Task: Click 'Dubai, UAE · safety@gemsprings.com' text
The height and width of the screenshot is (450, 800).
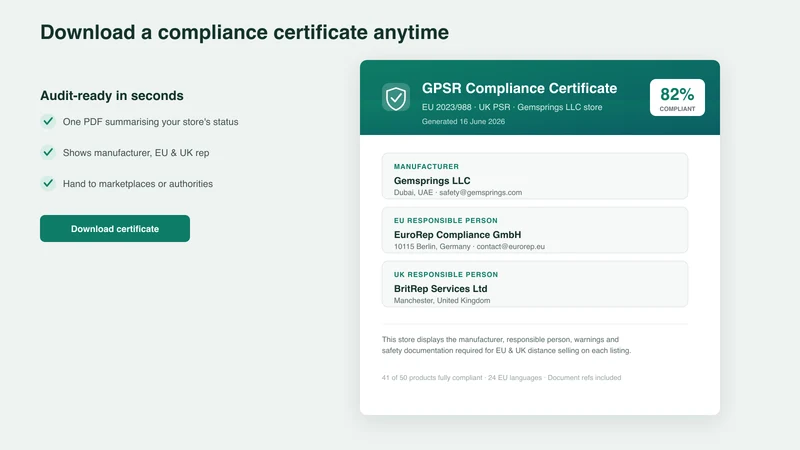Action: pos(458,192)
